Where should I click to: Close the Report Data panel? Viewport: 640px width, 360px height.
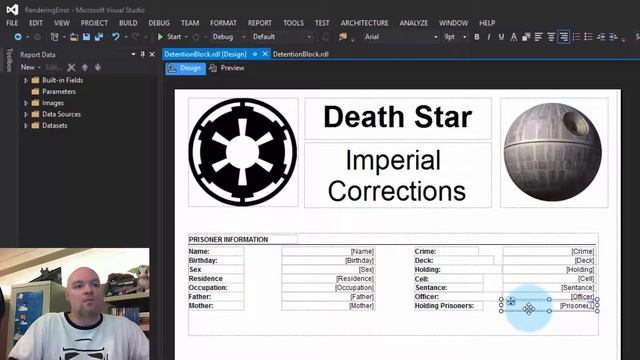(152, 54)
